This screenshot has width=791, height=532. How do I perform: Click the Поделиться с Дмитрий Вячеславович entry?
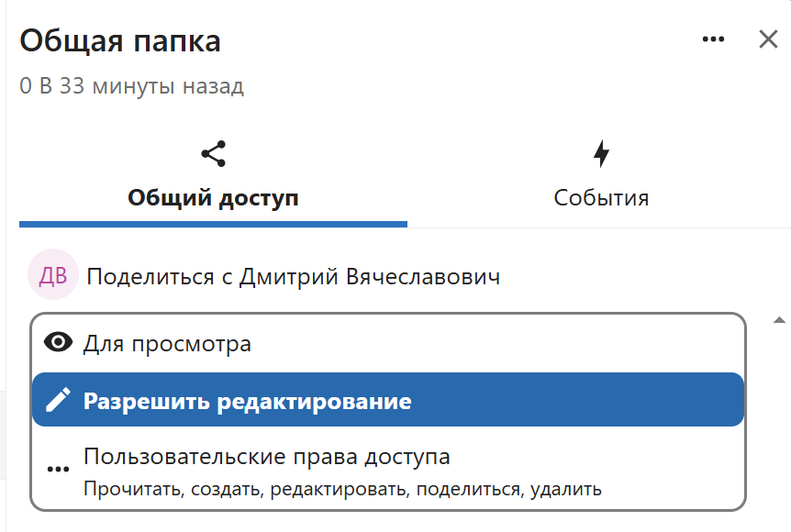[294, 276]
